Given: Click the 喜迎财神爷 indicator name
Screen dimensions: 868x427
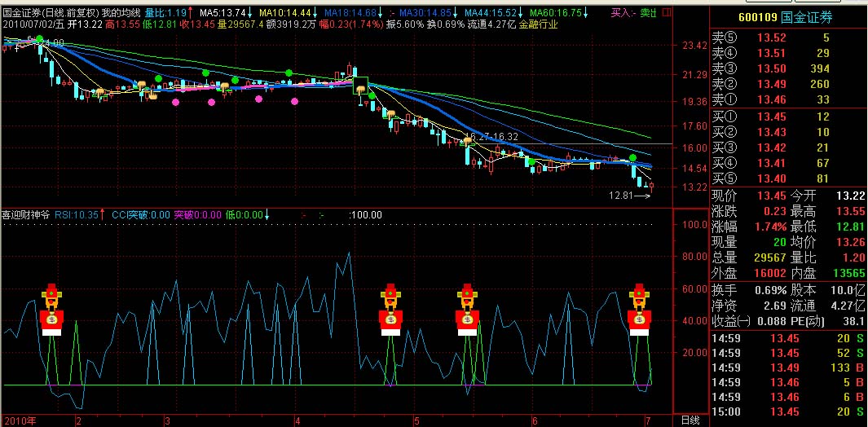Looking at the screenshot, I should coord(25,214).
